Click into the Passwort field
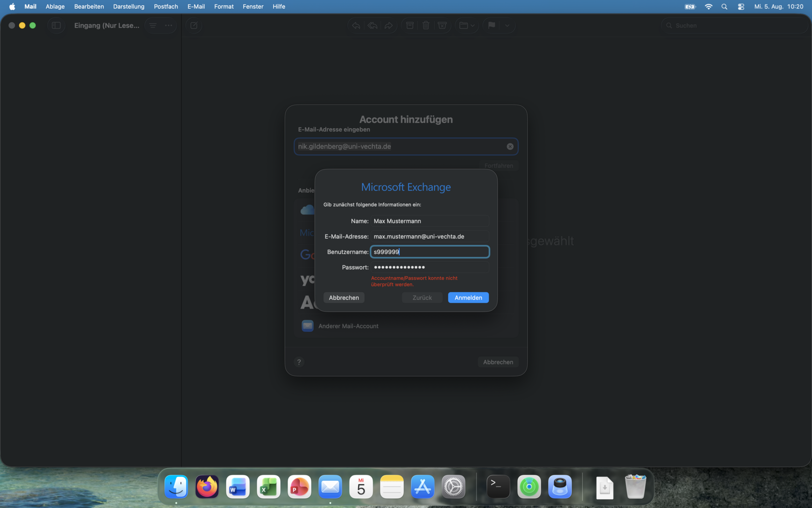The width and height of the screenshot is (812, 508). pyautogui.click(x=430, y=268)
